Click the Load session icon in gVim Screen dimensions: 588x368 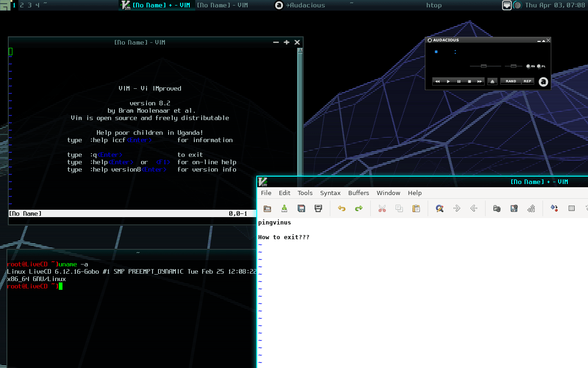497,208
